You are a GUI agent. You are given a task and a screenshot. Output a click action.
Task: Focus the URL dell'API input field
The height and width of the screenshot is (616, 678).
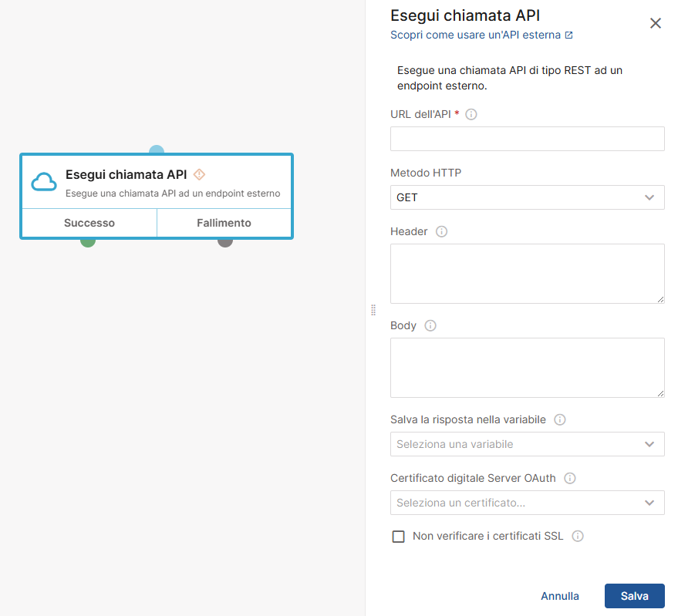click(x=527, y=139)
